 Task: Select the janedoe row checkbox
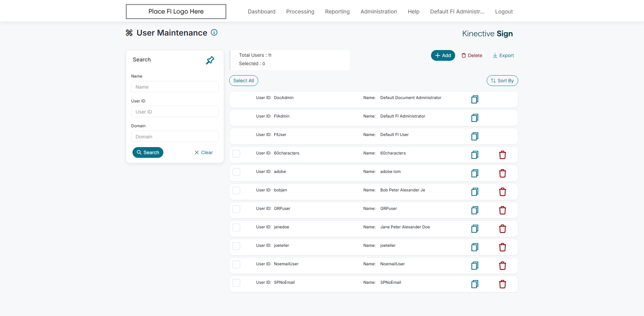coord(236,227)
